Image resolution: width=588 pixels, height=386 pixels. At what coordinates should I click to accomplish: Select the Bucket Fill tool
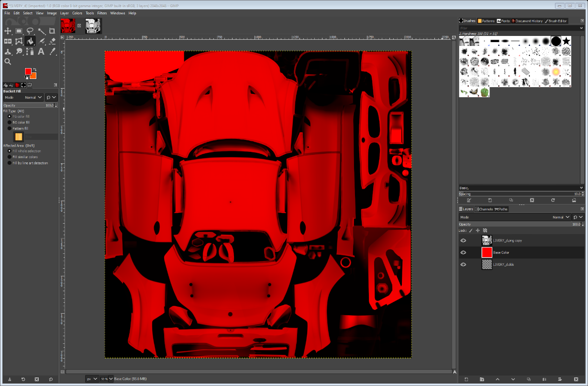point(30,41)
